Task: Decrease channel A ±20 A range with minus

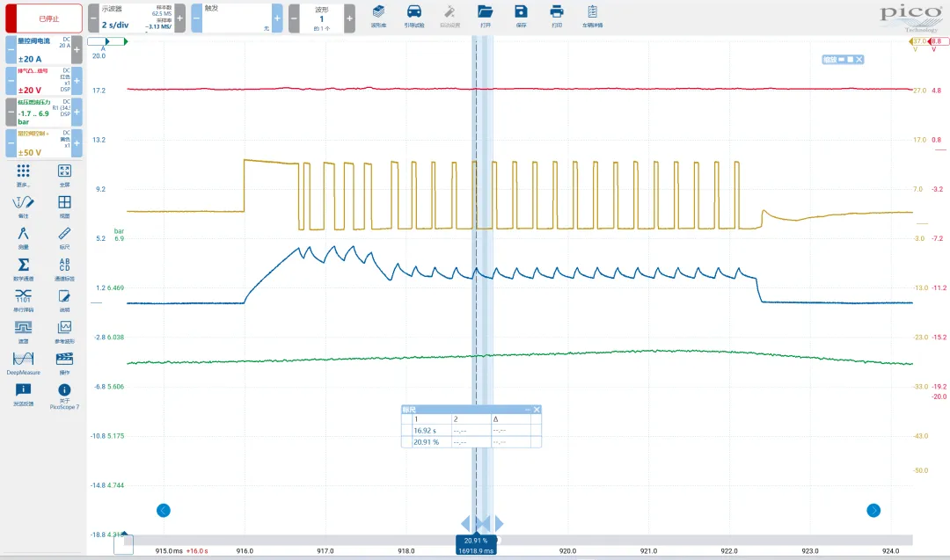Action: pyautogui.click(x=11, y=50)
